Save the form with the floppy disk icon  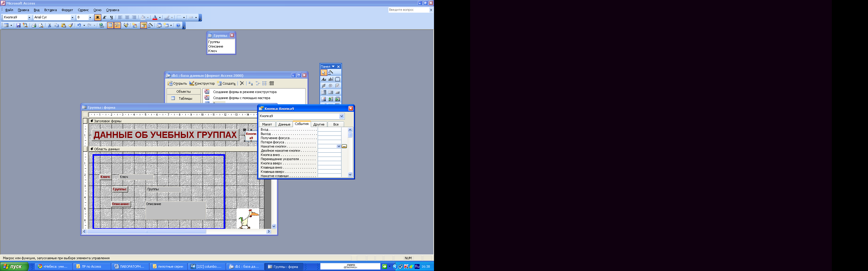pyautogui.click(x=18, y=25)
